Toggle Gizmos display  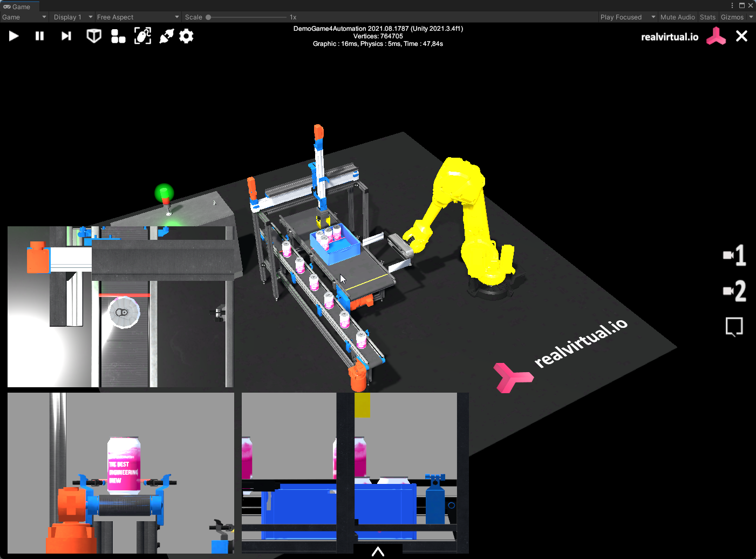(732, 17)
